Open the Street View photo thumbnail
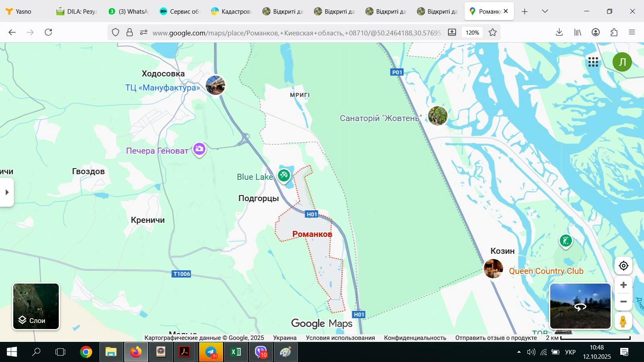This screenshot has width=644, height=362. (580, 306)
